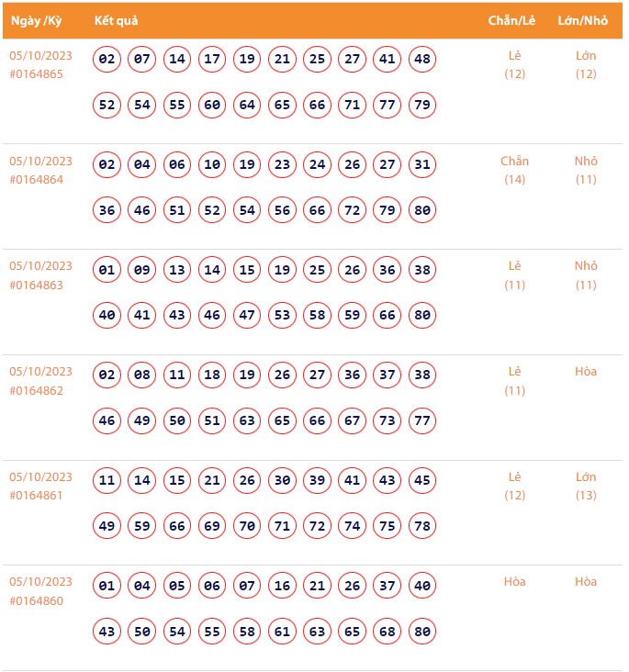Click ball 11 in draw #0164861

click(x=107, y=481)
